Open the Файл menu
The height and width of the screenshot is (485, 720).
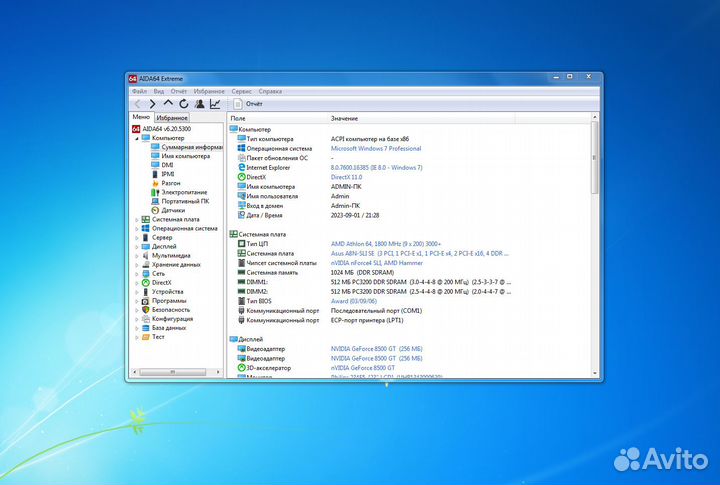click(139, 91)
